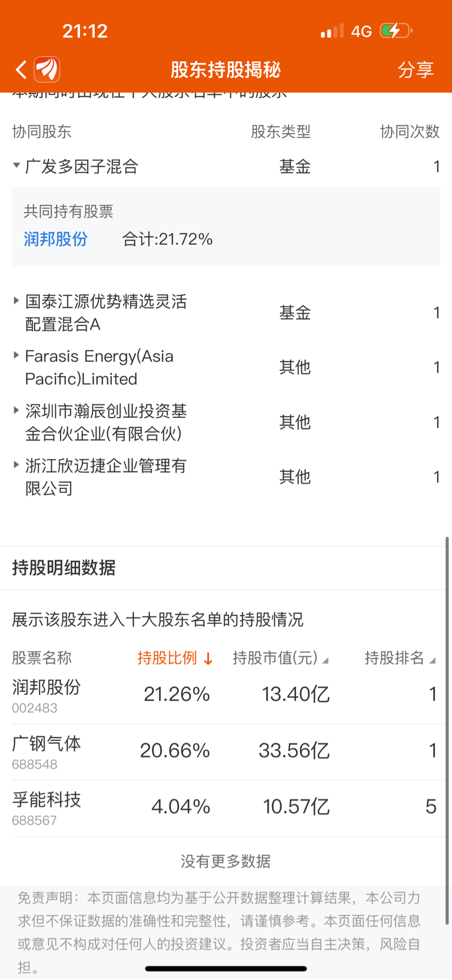Open 孚能科技 688567 holdings row
This screenshot has height=980, width=452.
coord(224,808)
